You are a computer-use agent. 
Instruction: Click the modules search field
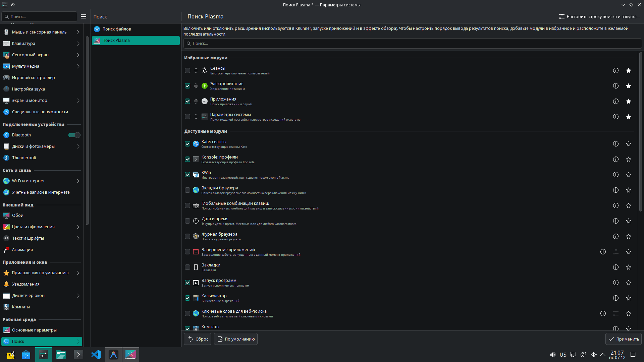point(412,44)
